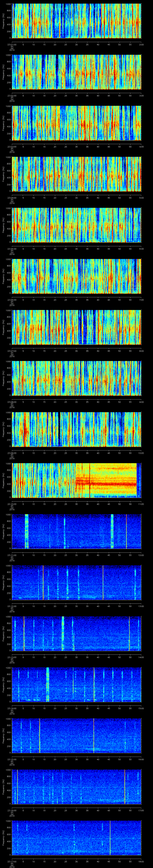The image size is (153, 868).
Task: Select the spectrogram panel starting at 23:08:00
Action: tap(77, 378)
